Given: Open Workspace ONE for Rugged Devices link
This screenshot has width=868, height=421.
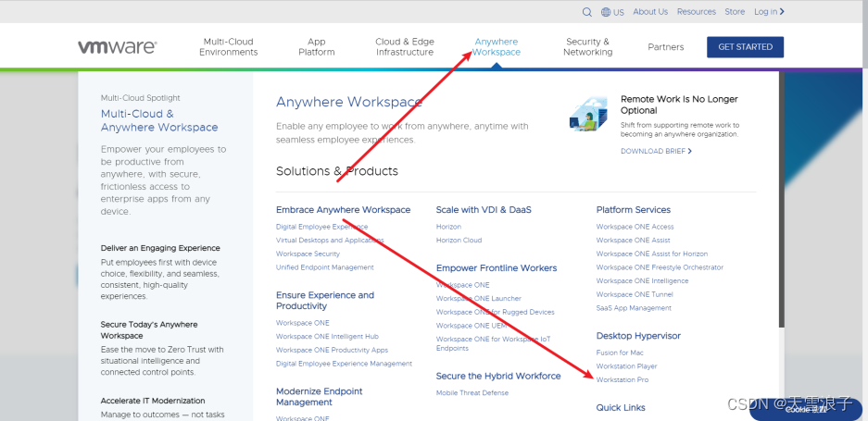Looking at the screenshot, I should point(496,312).
